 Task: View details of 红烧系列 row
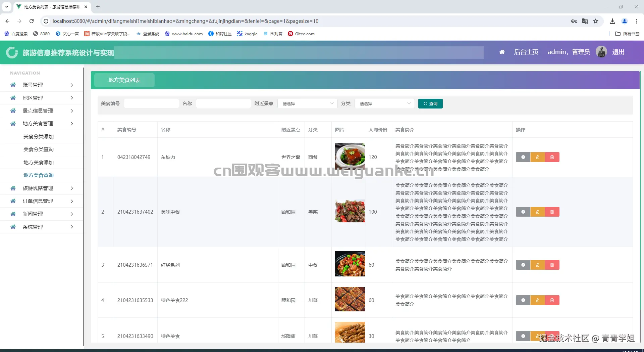click(x=523, y=265)
